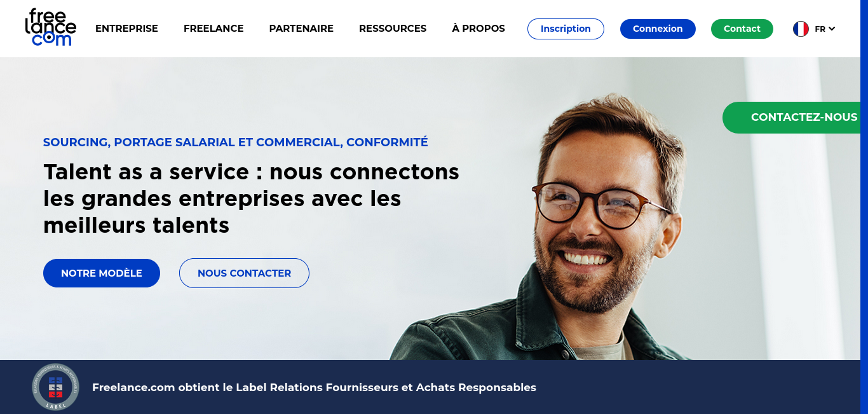868x414 pixels.
Task: Click the CONTACTEZ-NOUS floating button
Action: point(792,117)
